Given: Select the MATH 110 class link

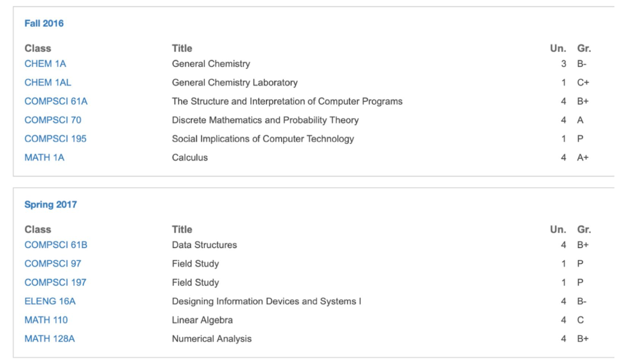Looking at the screenshot, I should coord(46,320).
